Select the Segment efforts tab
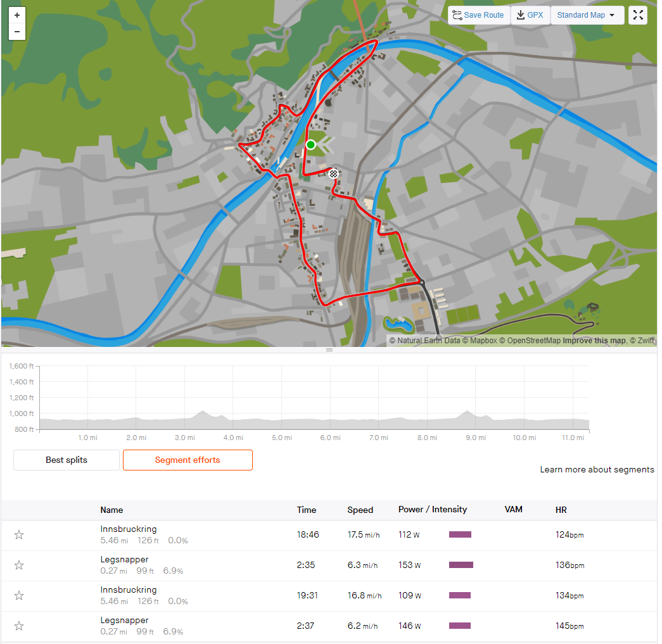Screen dimensions: 662x644 [x=188, y=460]
